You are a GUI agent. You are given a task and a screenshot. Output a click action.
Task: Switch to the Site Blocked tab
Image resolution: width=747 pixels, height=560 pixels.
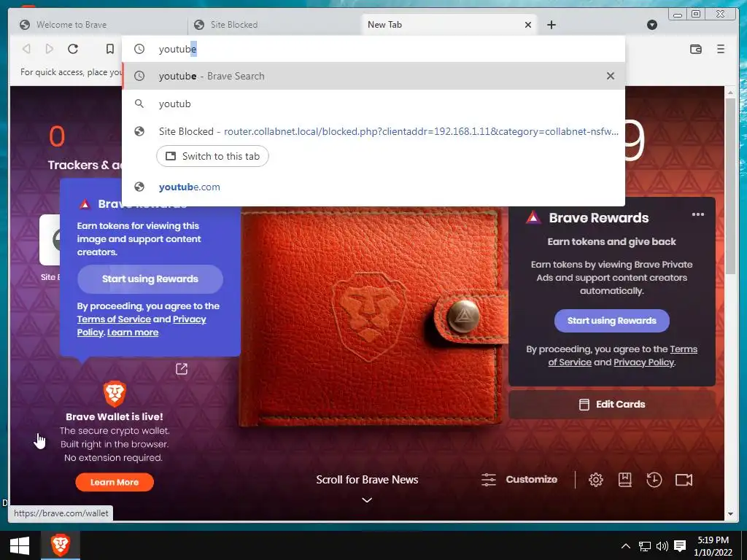coord(274,25)
